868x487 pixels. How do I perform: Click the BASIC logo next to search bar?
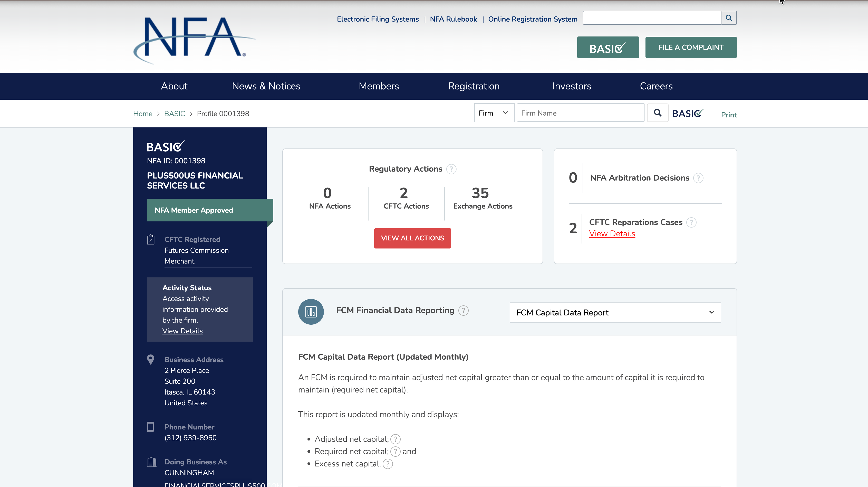tap(688, 113)
